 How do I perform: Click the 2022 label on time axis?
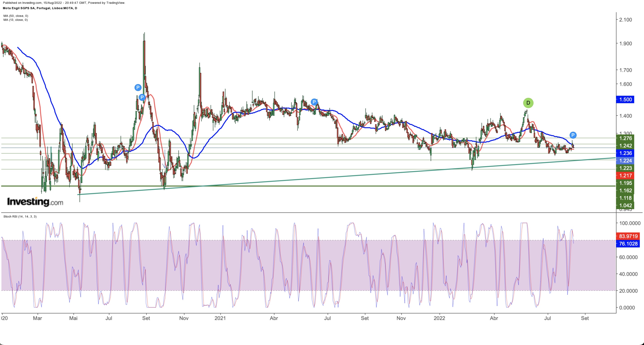[439, 318]
